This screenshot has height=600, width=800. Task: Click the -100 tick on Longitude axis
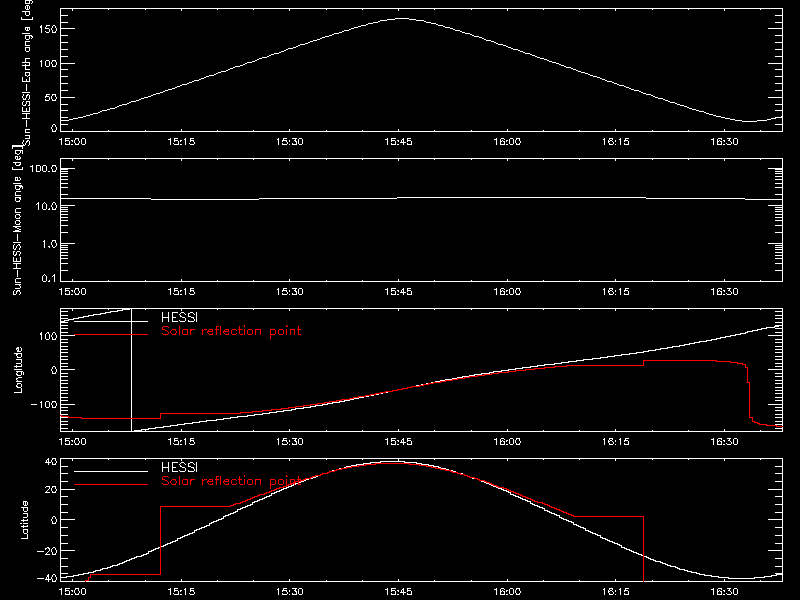pos(44,405)
